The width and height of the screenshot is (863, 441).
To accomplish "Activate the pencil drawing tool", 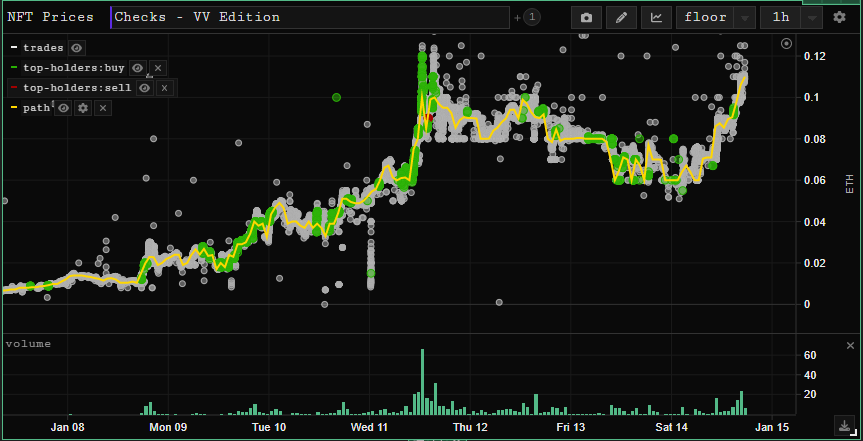I will tap(621, 18).
